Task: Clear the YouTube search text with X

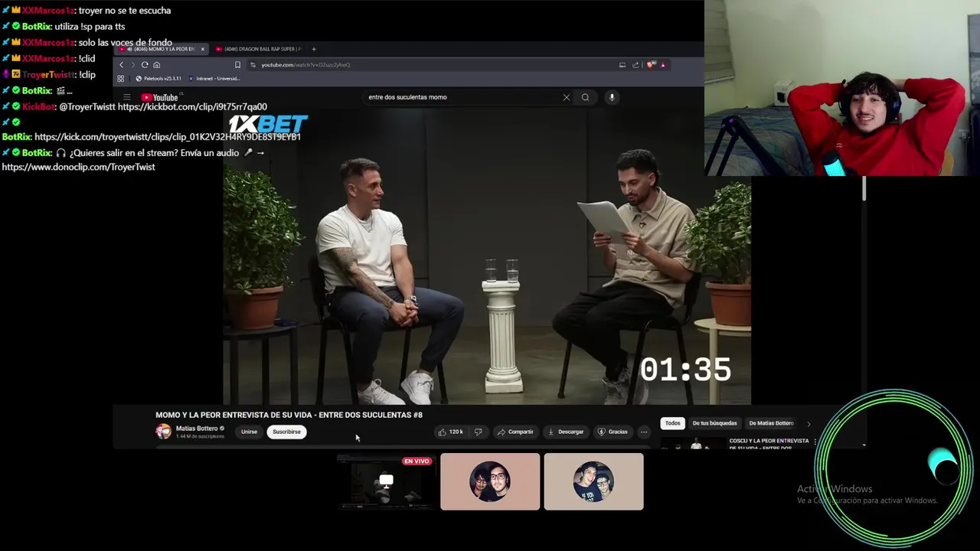Action: coord(567,97)
